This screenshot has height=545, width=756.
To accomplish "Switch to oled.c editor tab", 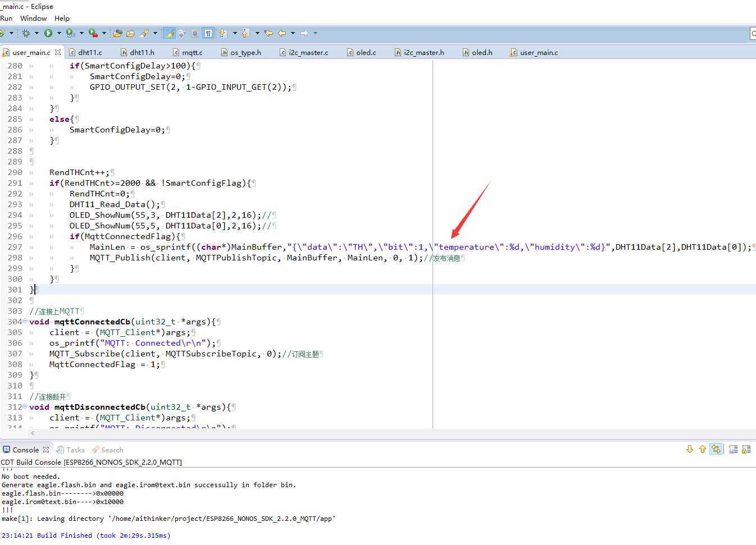I will click(361, 52).
